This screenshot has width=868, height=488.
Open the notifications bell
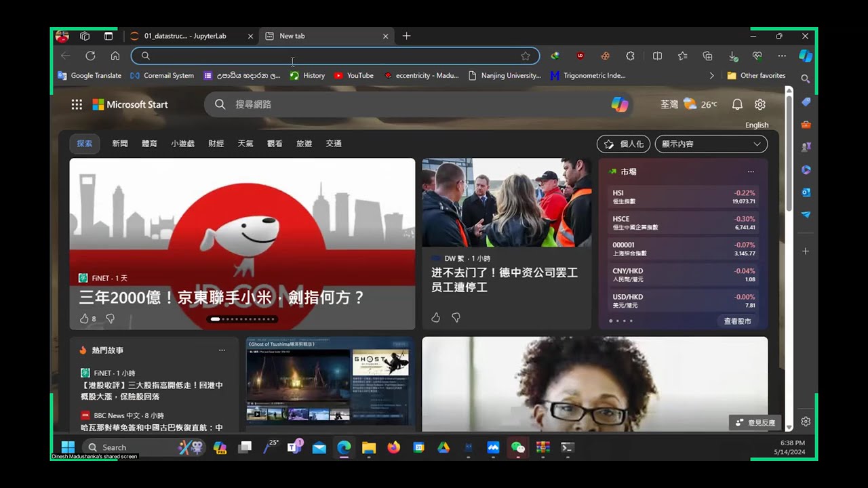pyautogui.click(x=737, y=104)
